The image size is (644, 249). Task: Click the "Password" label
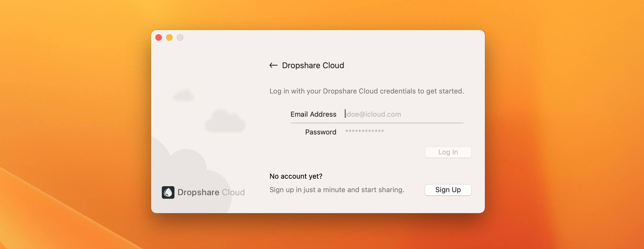point(320,132)
